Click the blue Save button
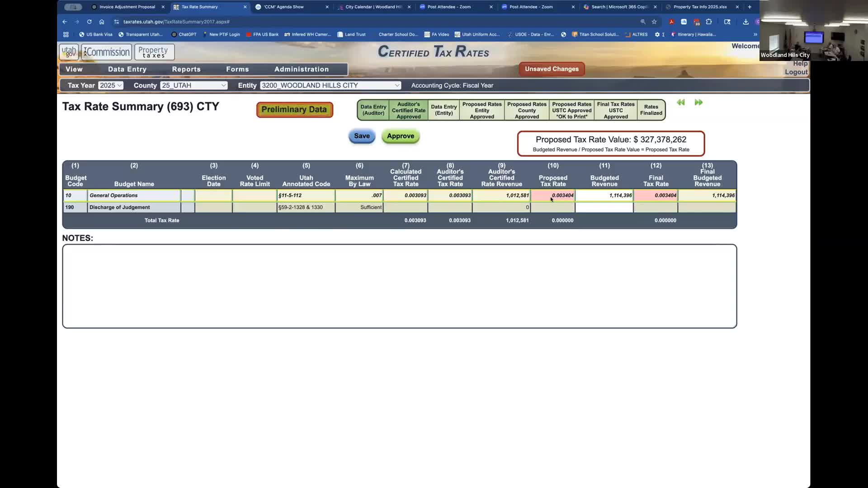 point(362,136)
